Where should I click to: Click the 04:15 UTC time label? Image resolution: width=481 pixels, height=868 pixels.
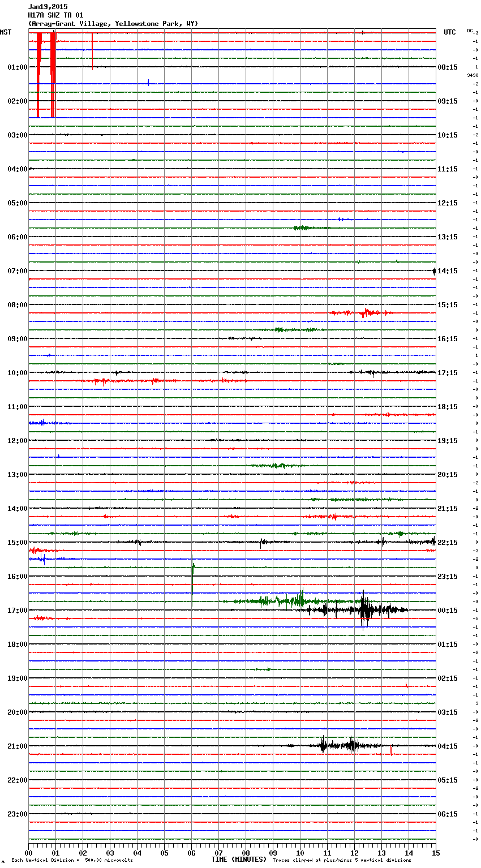coord(448,746)
